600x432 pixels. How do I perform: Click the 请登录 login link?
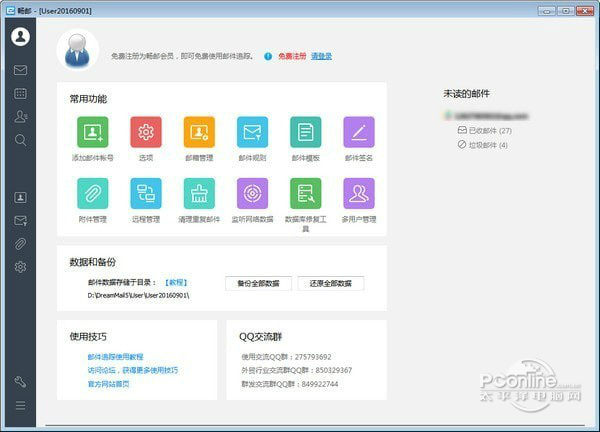pos(321,56)
